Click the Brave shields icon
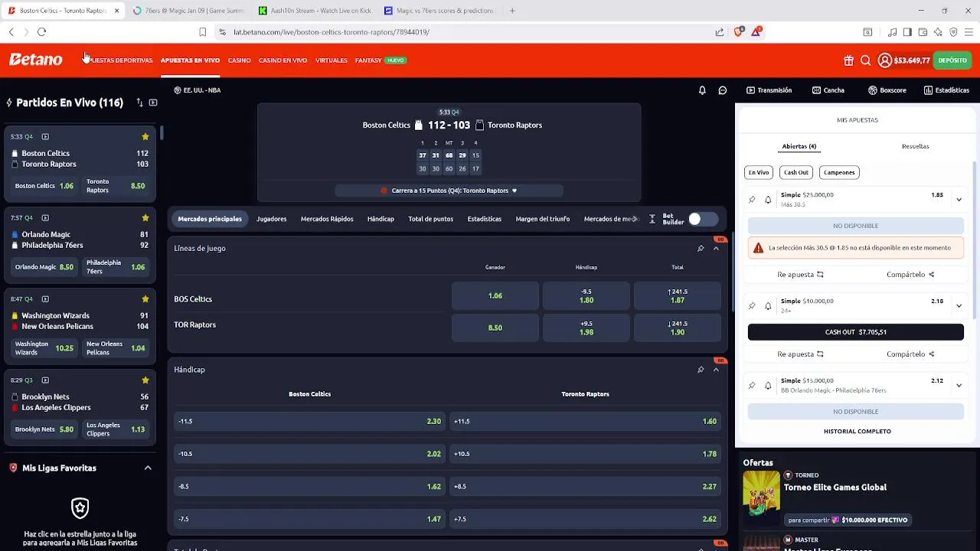 [738, 32]
